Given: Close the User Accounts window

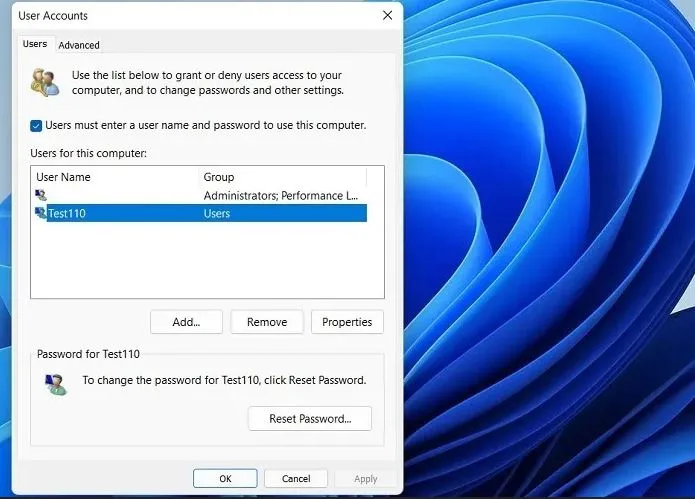Looking at the screenshot, I should (x=387, y=16).
